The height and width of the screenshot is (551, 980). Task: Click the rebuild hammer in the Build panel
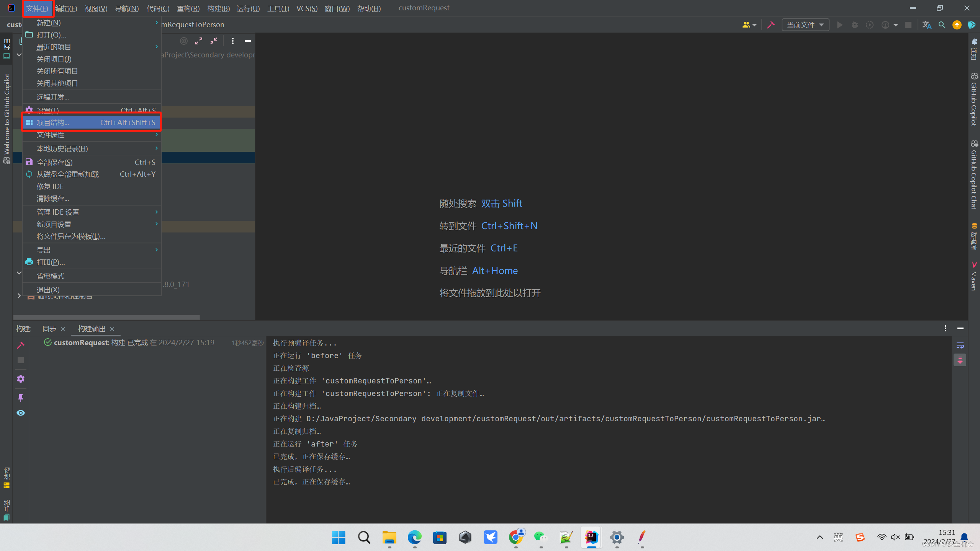point(21,345)
